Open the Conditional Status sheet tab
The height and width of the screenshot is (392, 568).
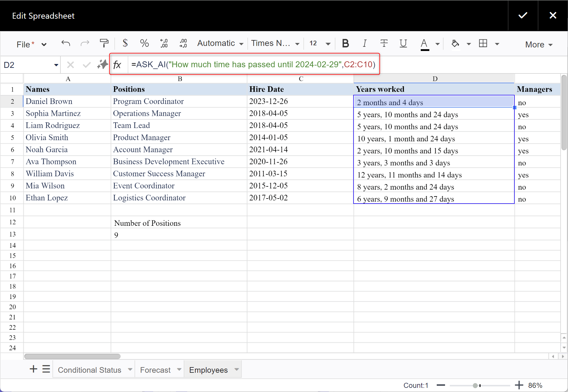tap(89, 370)
